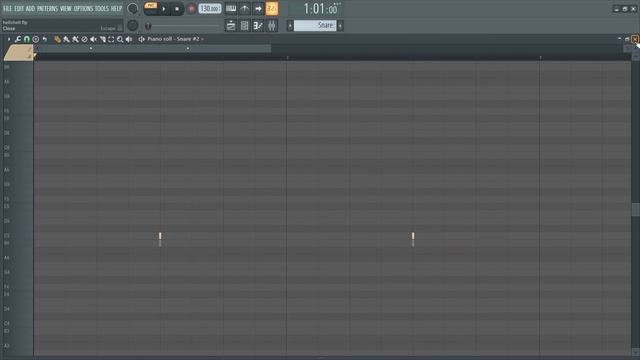Image resolution: width=640 pixels, height=360 pixels.
Task: Start playback with the play button
Action: (164, 9)
